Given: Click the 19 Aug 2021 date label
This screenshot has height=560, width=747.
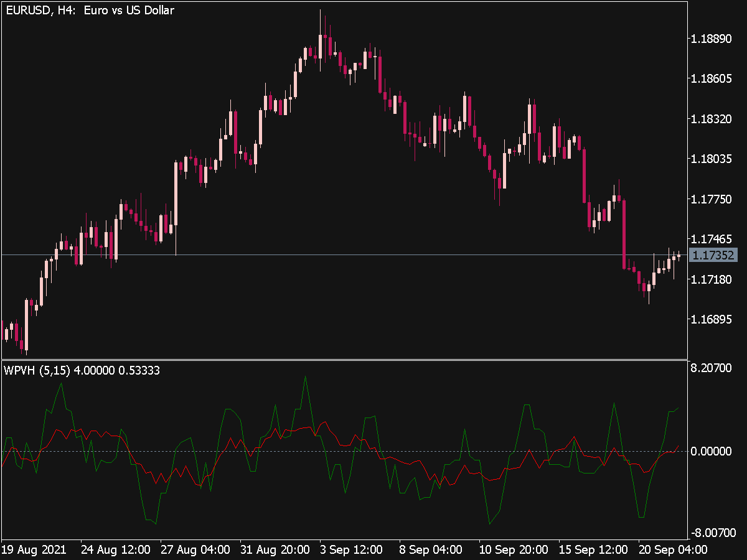Looking at the screenshot, I should coord(35,549).
